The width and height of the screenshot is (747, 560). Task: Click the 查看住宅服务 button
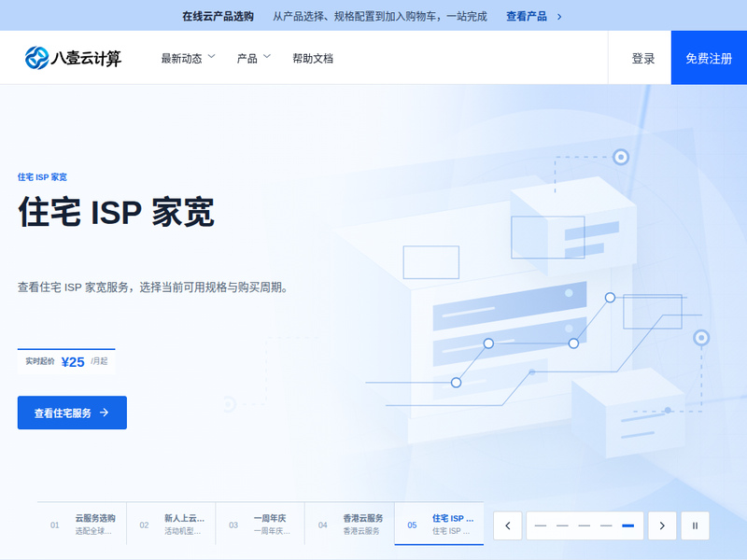72,413
